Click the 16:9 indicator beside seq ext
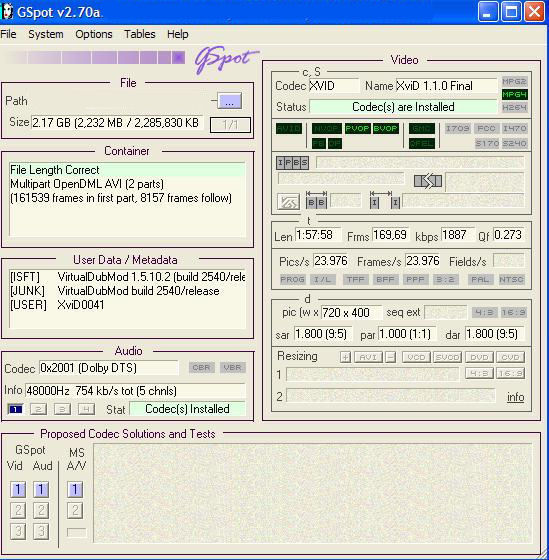Image resolution: width=549 pixels, height=560 pixels. 513,313
